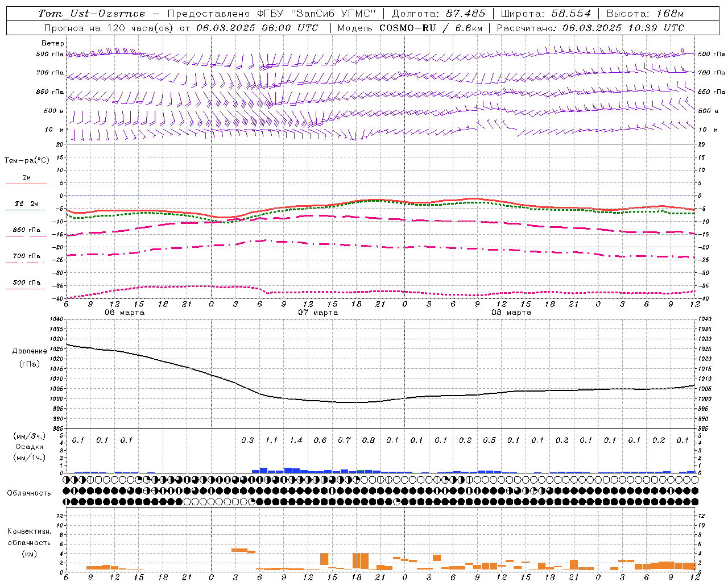Click the 07 марта date label
Viewport: 728px width, 582px height.
click(318, 313)
